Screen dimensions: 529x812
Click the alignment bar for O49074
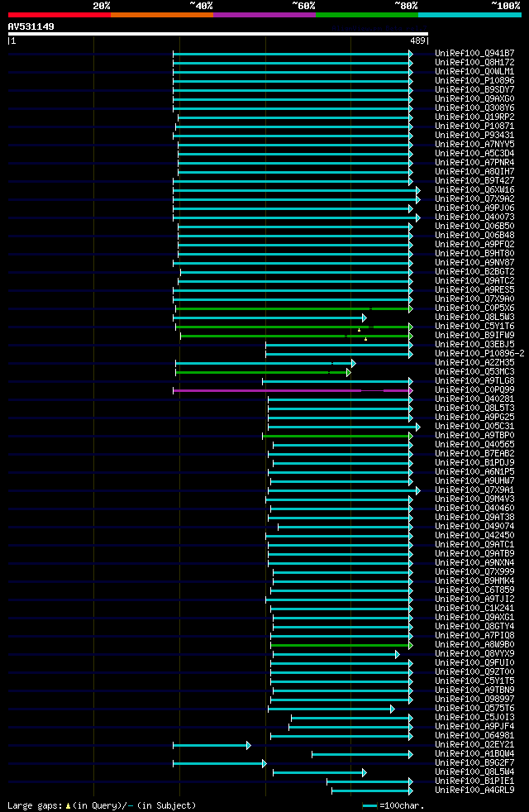(346, 528)
